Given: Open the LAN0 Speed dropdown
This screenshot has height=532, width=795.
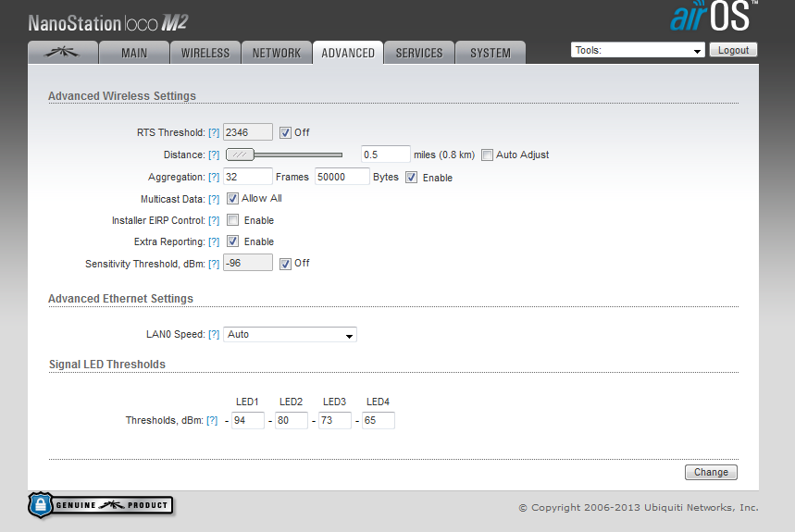Looking at the screenshot, I should pos(290,335).
